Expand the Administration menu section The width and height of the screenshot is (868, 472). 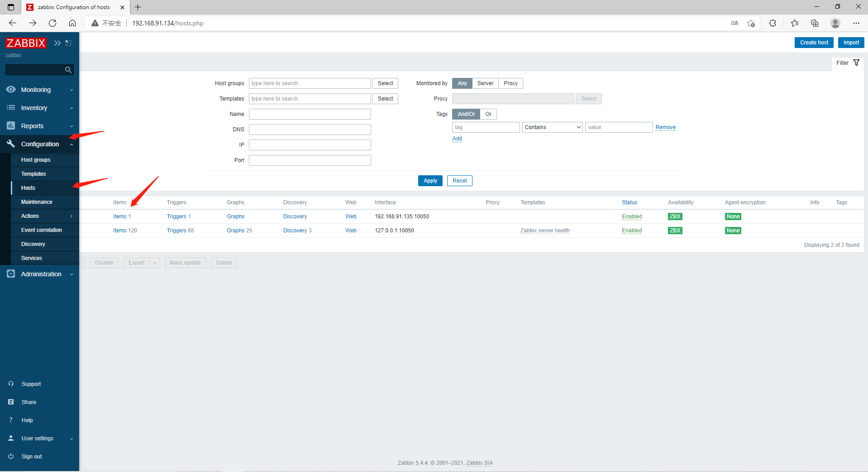pyautogui.click(x=72, y=275)
